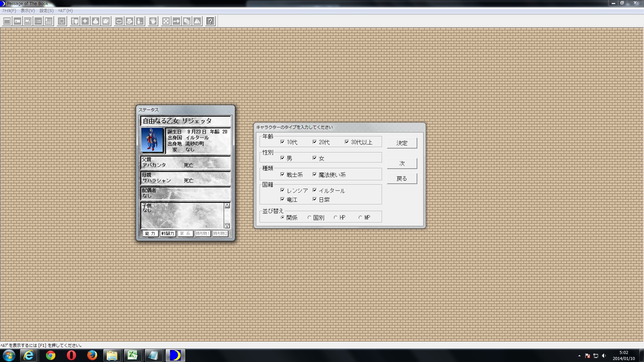
Task: Click the 戻る button
Action: coord(402,179)
